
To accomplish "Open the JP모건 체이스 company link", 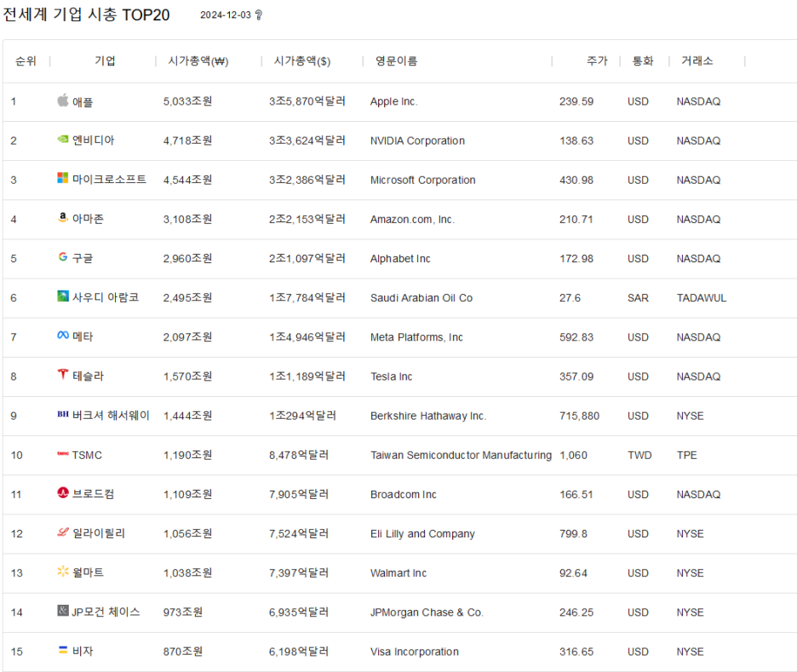I will (x=106, y=612).
